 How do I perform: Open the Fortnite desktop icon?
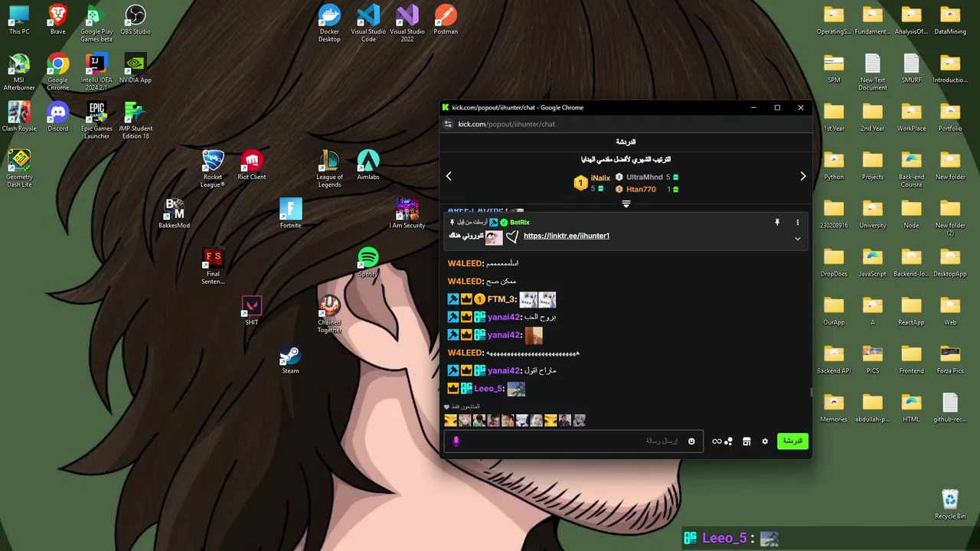(290, 214)
